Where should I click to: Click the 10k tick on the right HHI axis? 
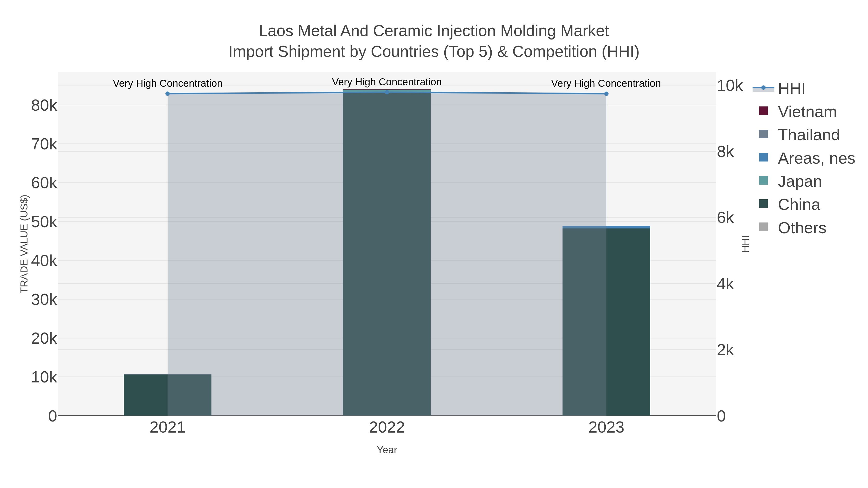click(730, 86)
